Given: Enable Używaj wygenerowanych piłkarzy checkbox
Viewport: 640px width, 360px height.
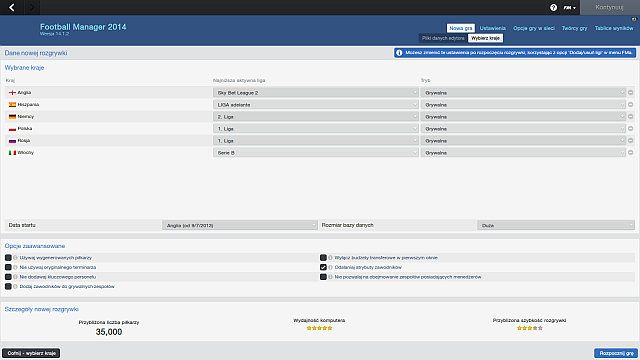Looking at the screenshot, I should tap(8, 258).
